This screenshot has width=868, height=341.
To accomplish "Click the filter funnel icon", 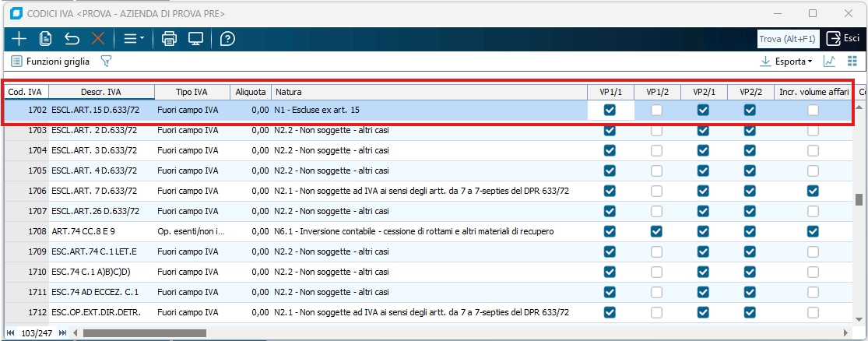I will (x=106, y=62).
